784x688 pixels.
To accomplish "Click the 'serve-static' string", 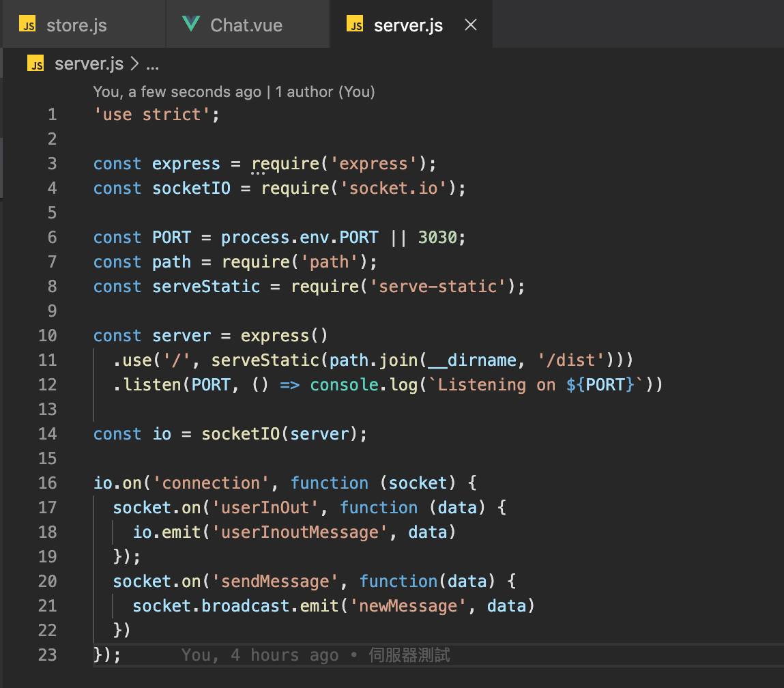I will (438, 287).
